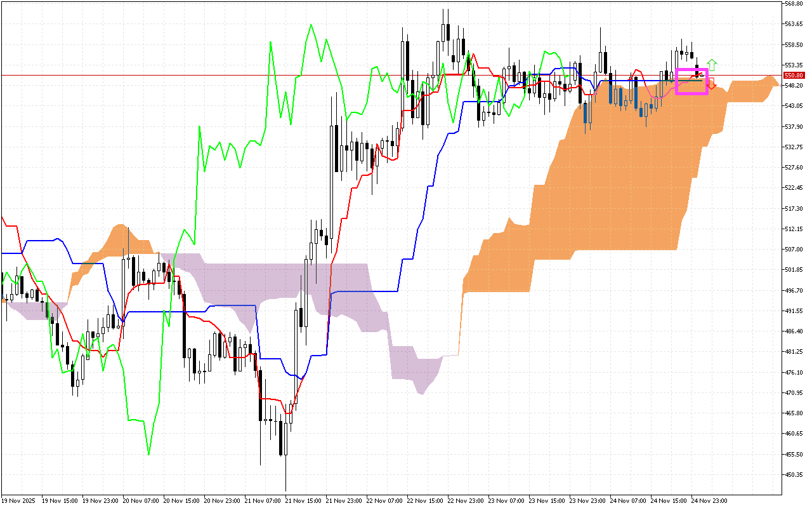Viewport: 812px width, 508px height.
Task: Click the highest peak of green line
Action: point(311,25)
